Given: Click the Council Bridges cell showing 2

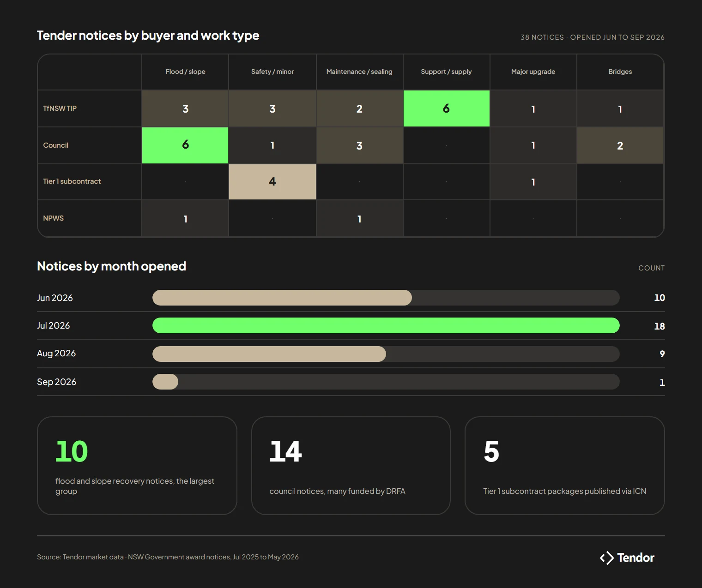Looking at the screenshot, I should (620, 145).
